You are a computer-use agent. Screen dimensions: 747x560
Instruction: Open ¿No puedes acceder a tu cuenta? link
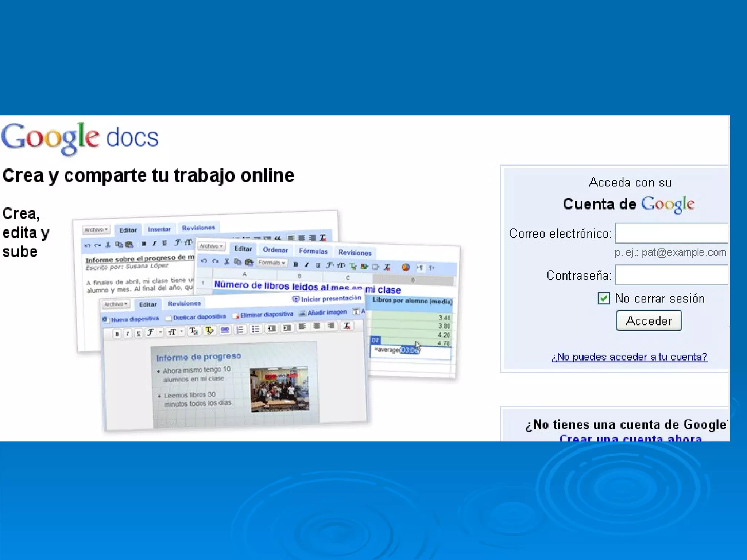629,357
